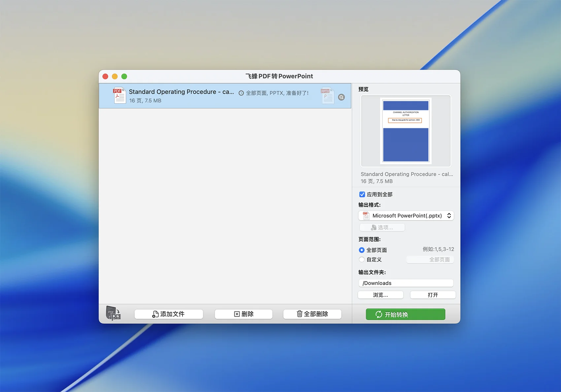Click the PDF to PowerPoint app logo
This screenshot has height=392, width=561.
[113, 313]
